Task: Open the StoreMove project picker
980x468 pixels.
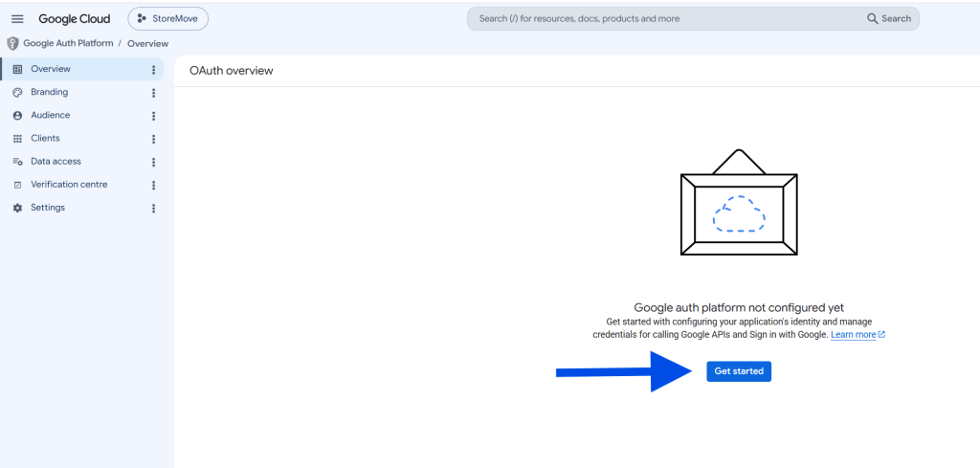Action: pyautogui.click(x=168, y=19)
